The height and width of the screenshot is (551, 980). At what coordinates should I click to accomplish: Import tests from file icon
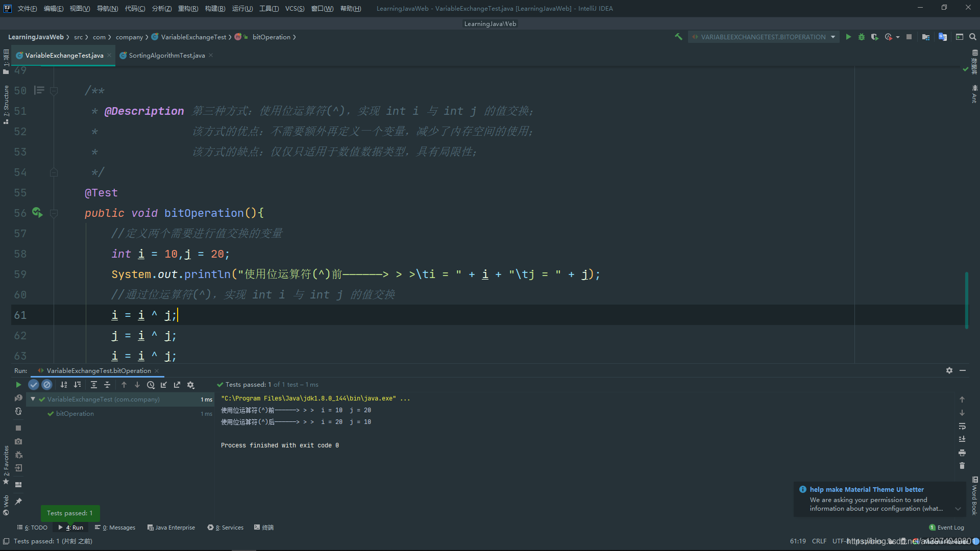164,385
